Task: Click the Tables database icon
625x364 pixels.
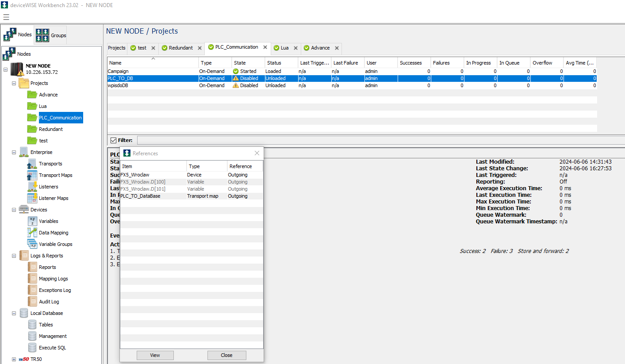Action: tap(32, 325)
